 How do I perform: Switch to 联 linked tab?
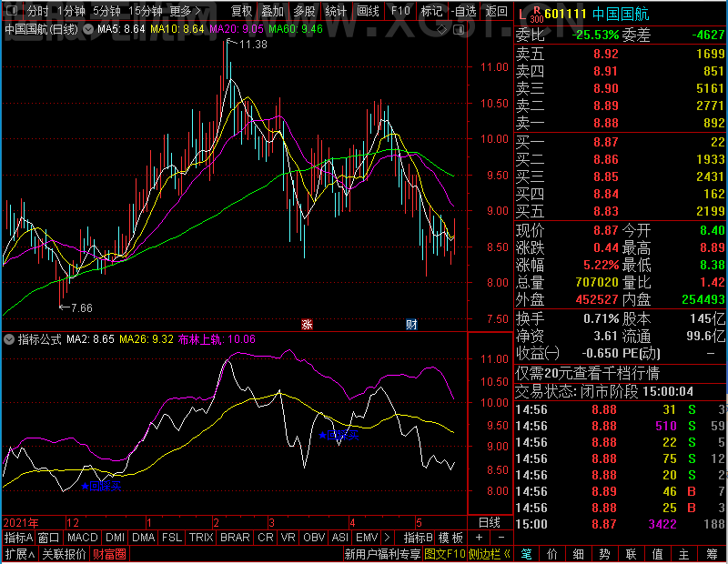[631, 554]
